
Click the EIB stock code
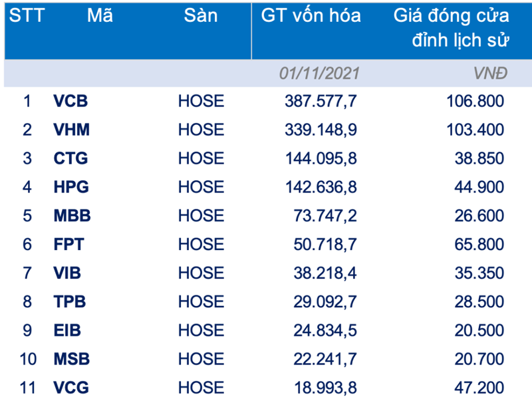click(x=66, y=330)
